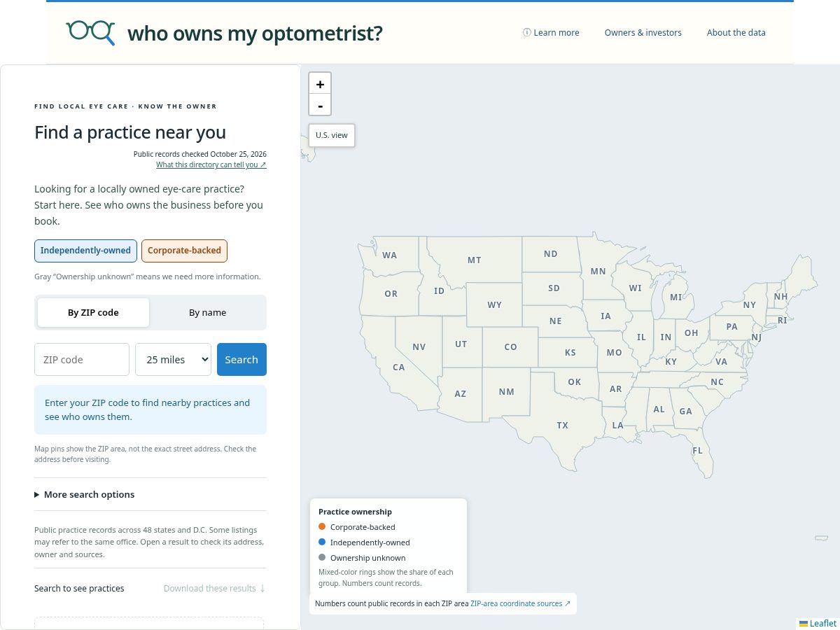This screenshot has height=630, width=840.
Task: Open the 25 miles radius dropdown
Action: click(x=173, y=359)
